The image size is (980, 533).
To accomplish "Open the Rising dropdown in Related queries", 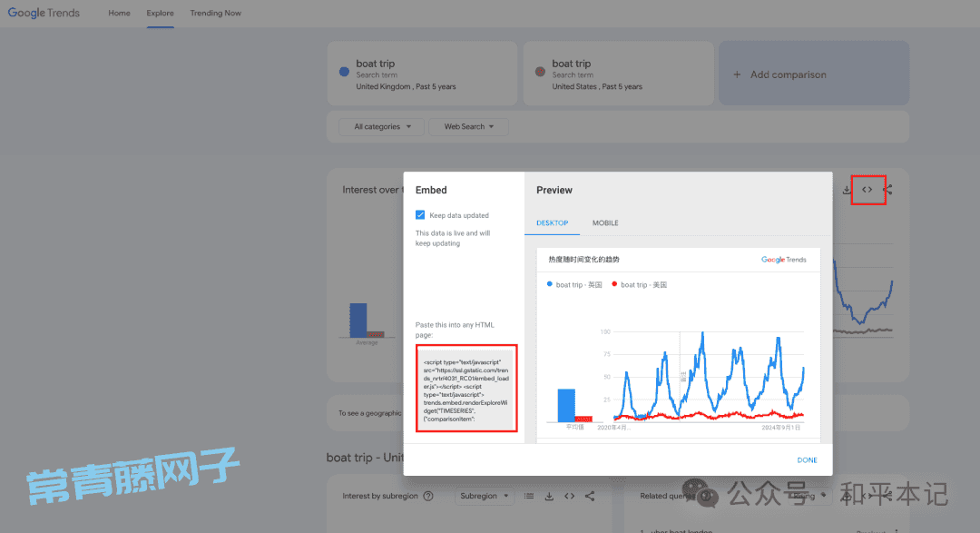I will [x=809, y=496].
